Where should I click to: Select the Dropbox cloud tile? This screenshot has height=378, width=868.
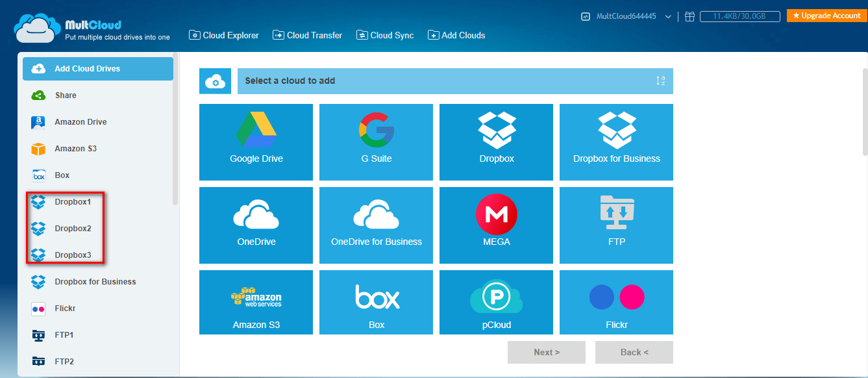click(x=496, y=142)
